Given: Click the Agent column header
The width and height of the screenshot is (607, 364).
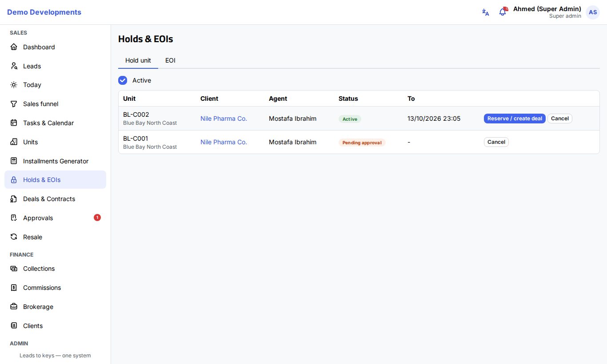Looking at the screenshot, I should click(278, 99).
